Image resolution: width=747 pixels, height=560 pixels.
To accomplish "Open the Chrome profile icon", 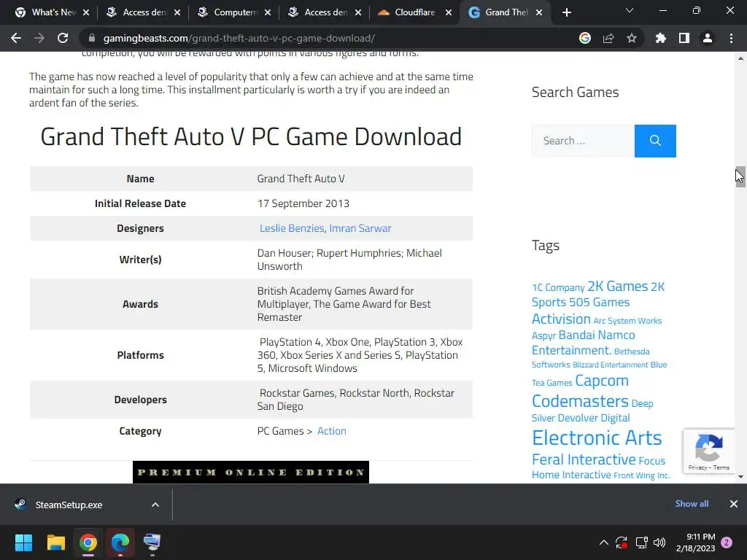I will pyautogui.click(x=708, y=38).
